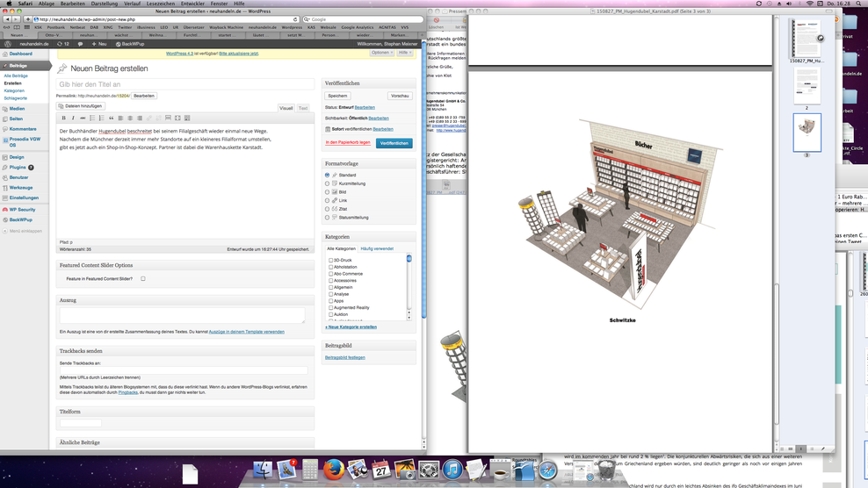Screen dimensions: 868x488
Task: Enable Feature in Featured Content Slider
Action: click(x=143, y=279)
